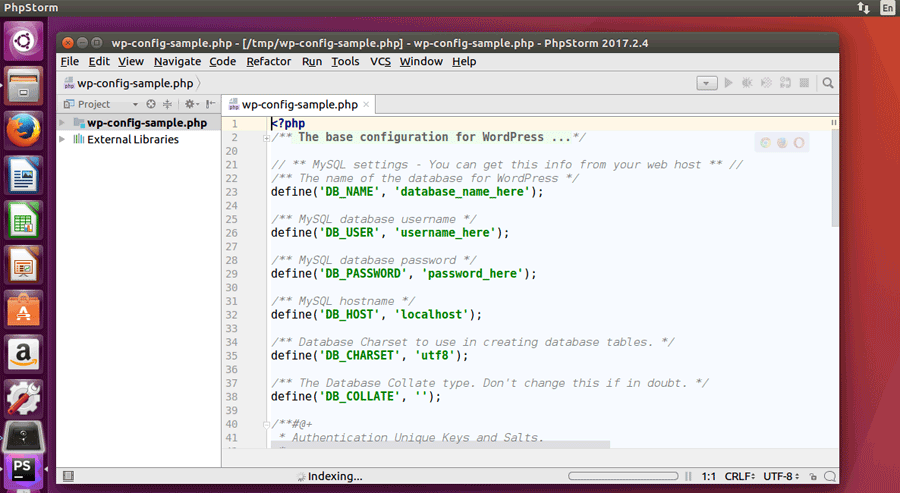Open the Refactor menu
This screenshot has width=900, height=493.
tap(269, 61)
